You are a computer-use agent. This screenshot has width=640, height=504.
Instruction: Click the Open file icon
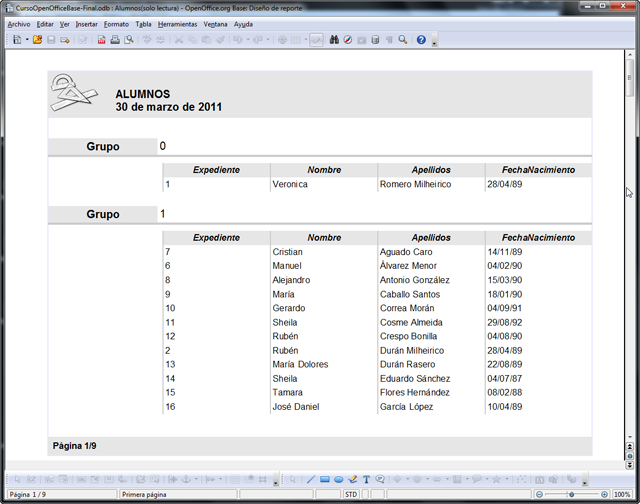37,40
